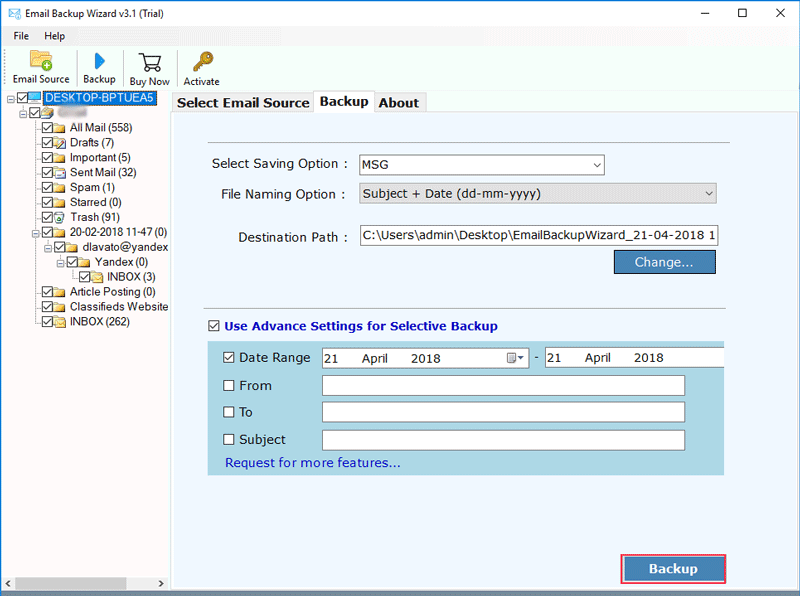Uncheck the Trash (91) checkbox
This screenshot has height=596, width=800.
[47, 217]
